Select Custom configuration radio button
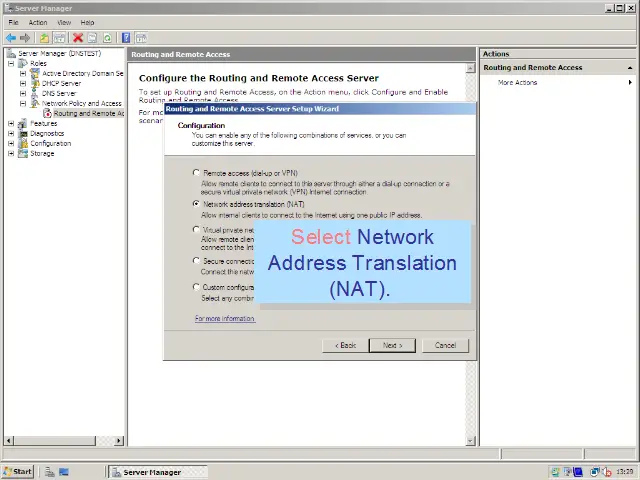The height and width of the screenshot is (480, 640). [196, 287]
